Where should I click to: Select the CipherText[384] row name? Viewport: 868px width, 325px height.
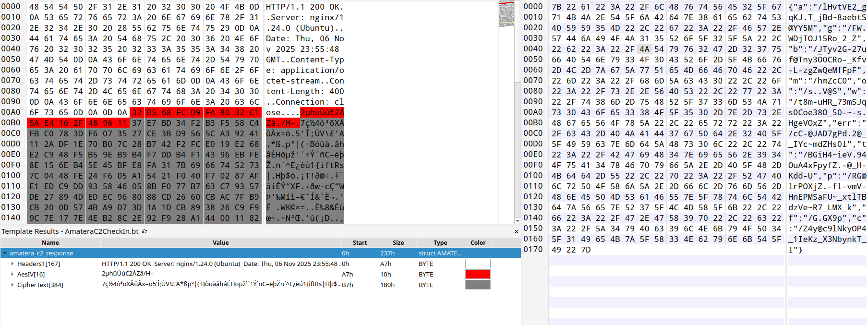[40, 285]
